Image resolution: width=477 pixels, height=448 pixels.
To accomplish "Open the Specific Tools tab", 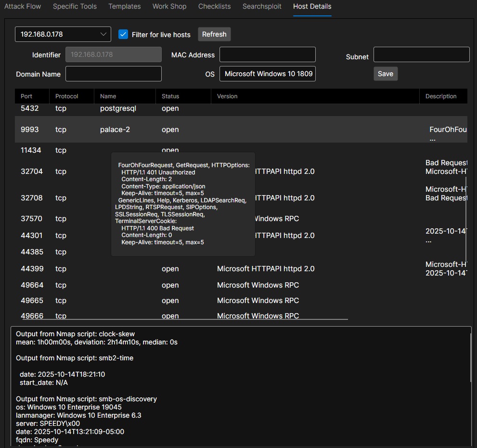I will click(x=74, y=6).
